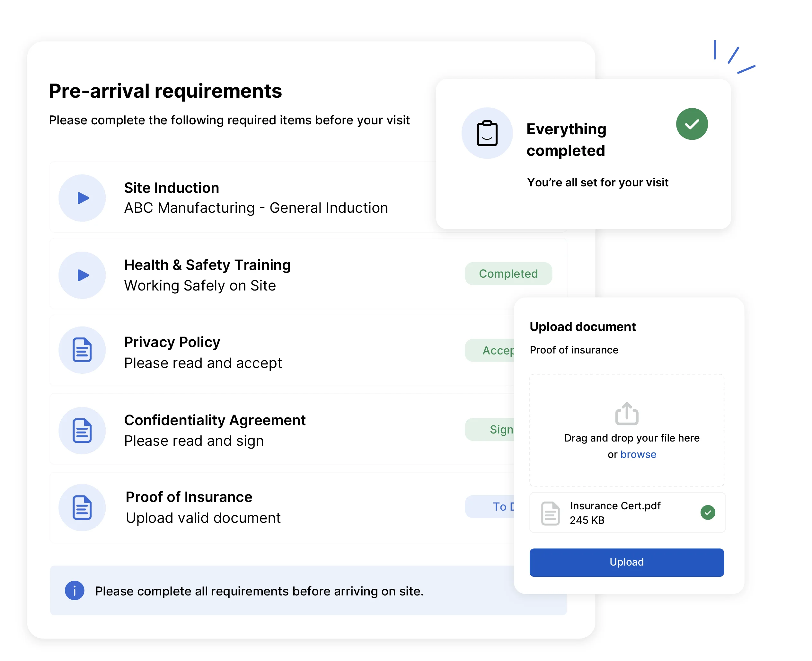The height and width of the screenshot is (661, 812).
Task: Open the Privacy Policy document icon
Action: (x=82, y=350)
